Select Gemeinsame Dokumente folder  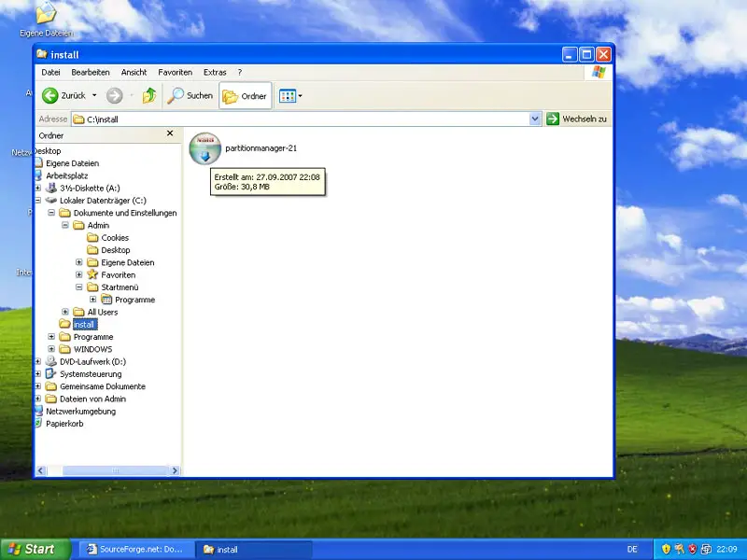[103, 386]
